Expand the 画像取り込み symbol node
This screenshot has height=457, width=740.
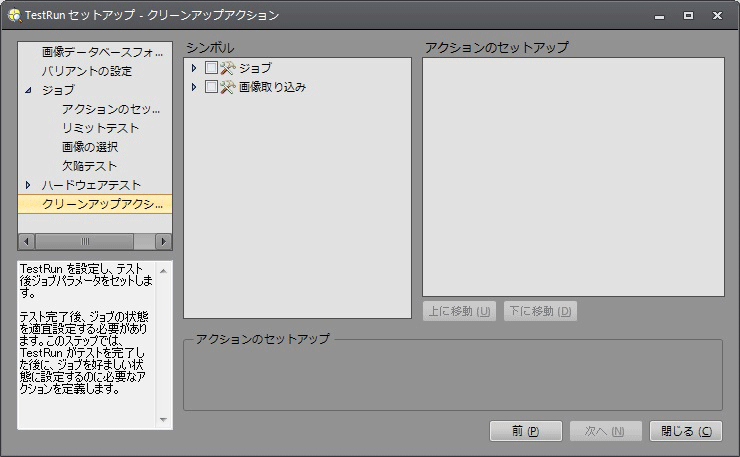pos(194,87)
